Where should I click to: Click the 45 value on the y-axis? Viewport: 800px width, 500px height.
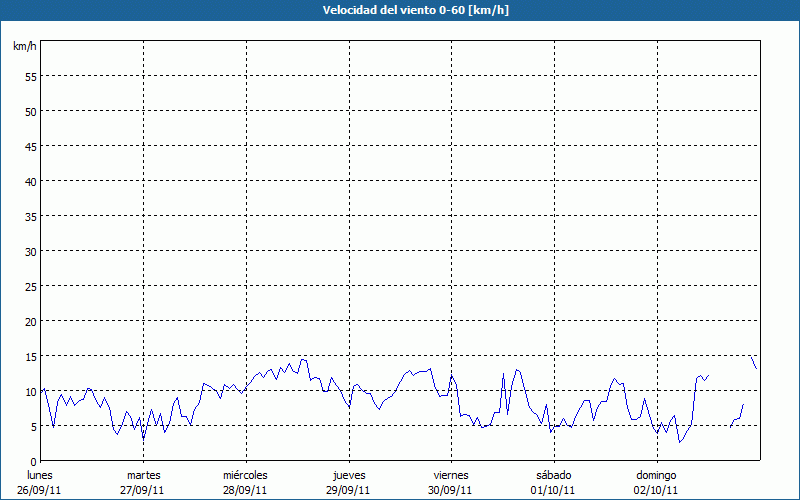[31, 146]
